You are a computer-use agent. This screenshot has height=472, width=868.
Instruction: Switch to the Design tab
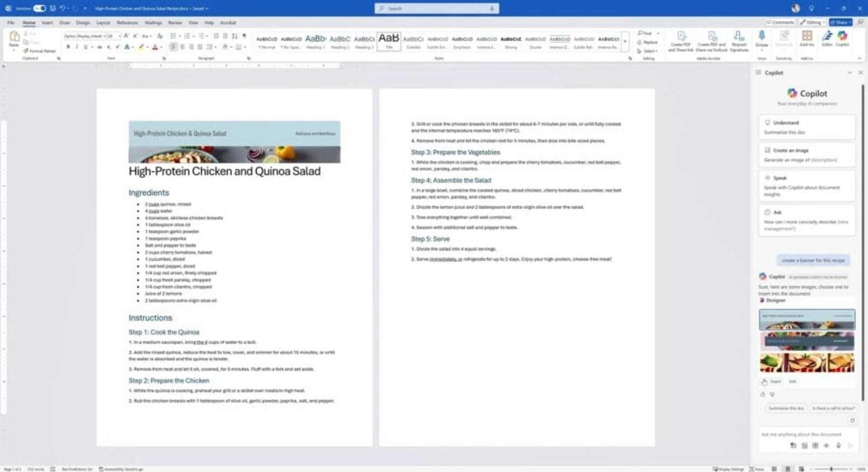[x=83, y=22]
